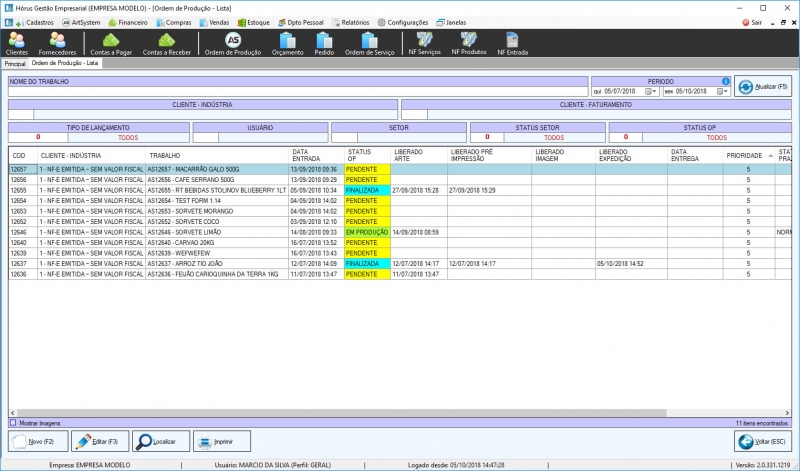Select row AS12656 - CAFE SERRANO 500G
The image size is (800, 471).
click(400, 180)
